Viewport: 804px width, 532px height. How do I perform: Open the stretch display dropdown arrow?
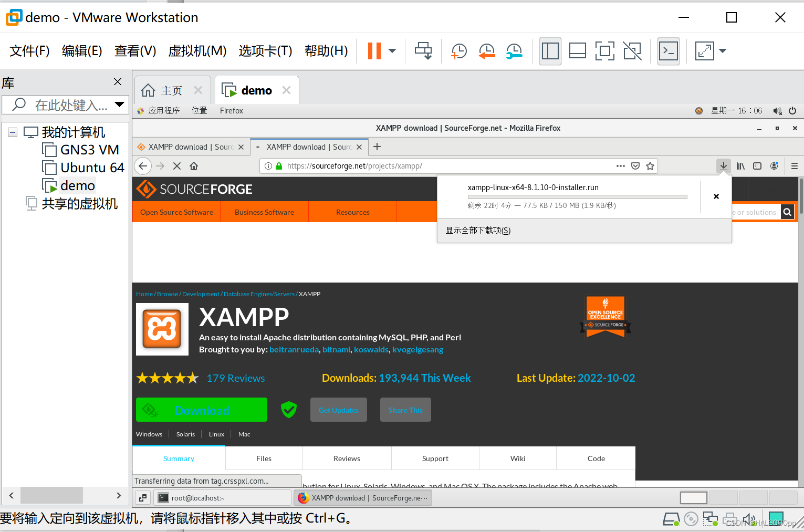coord(723,51)
